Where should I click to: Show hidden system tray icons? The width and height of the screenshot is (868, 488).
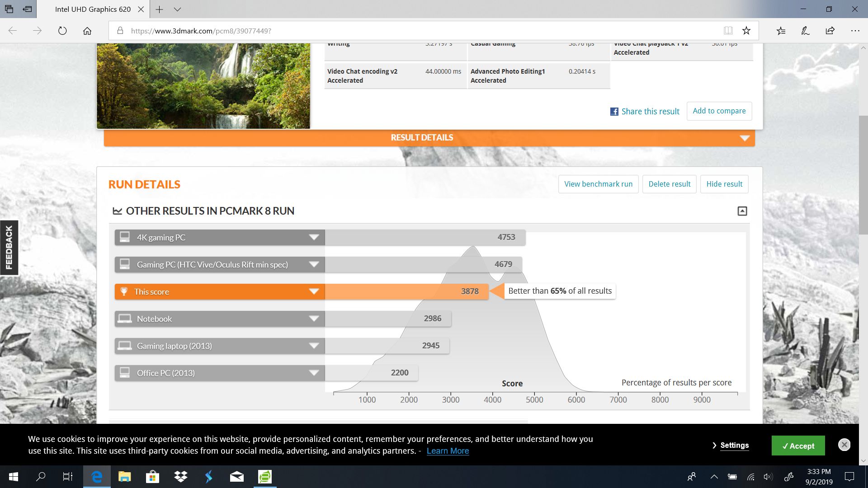[x=714, y=477]
